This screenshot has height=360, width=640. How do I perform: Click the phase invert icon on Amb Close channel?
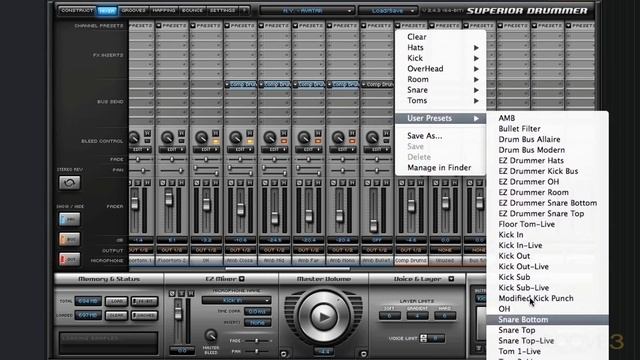[231, 182]
